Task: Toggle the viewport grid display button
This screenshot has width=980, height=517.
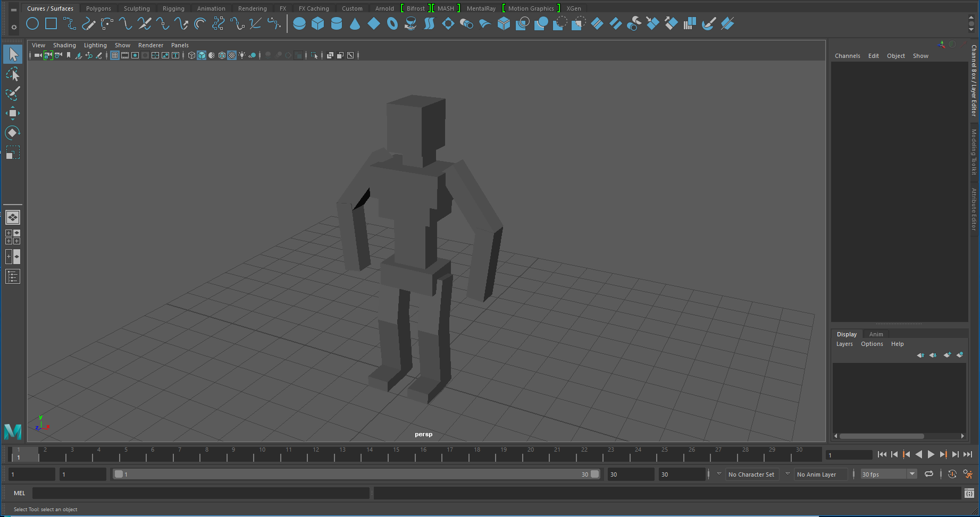Action: (x=115, y=55)
